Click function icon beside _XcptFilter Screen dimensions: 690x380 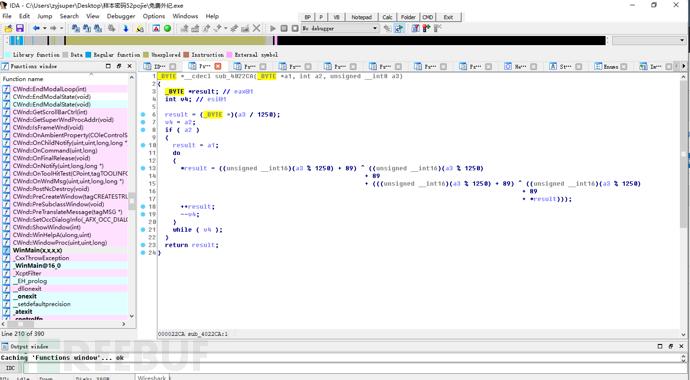coord(6,273)
